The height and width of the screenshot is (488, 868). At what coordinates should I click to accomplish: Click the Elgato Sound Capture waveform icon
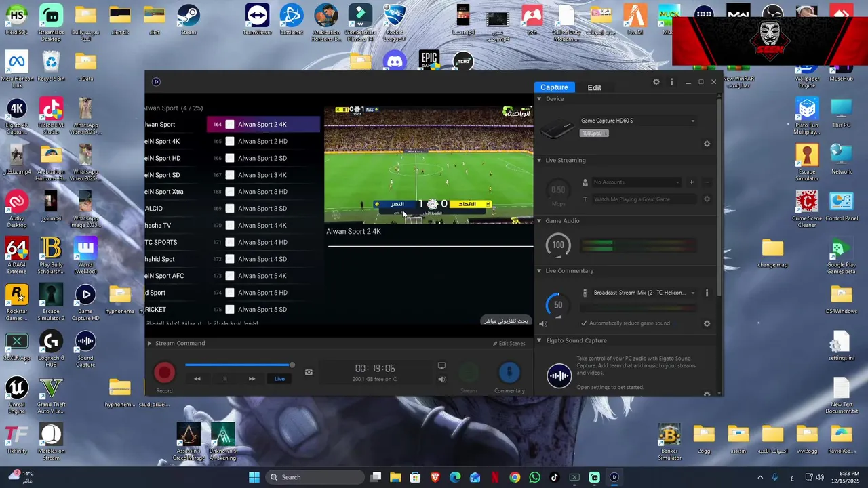click(x=559, y=375)
